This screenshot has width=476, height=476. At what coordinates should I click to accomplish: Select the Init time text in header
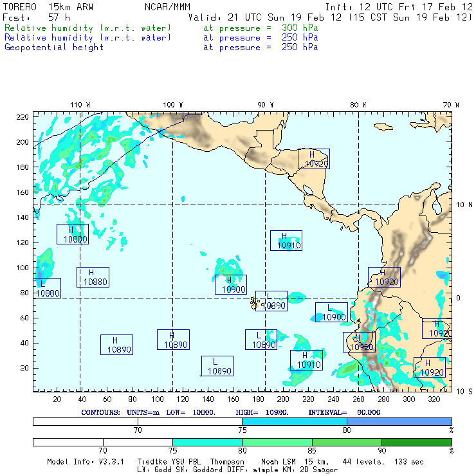point(399,6)
